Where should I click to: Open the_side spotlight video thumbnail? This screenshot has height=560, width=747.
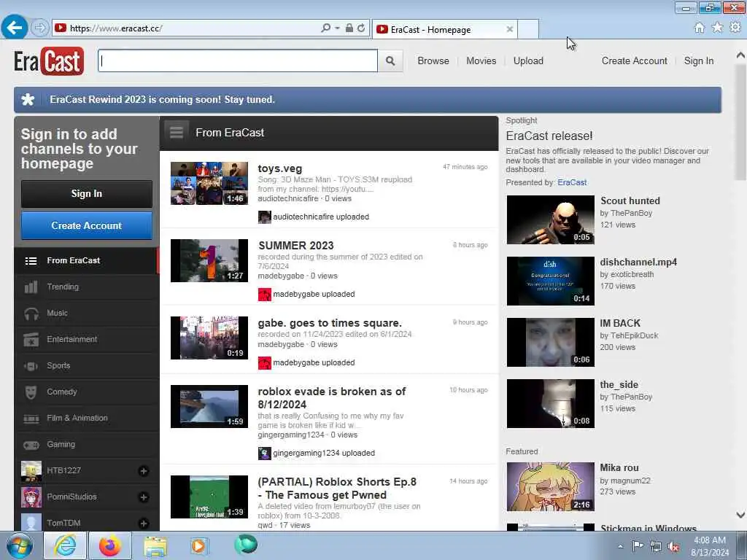[550, 404]
